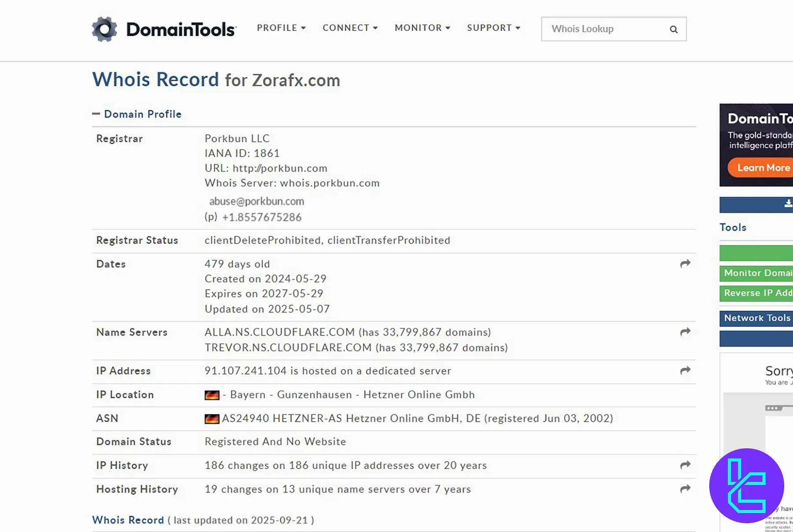Click the share arrow next to Dates
793x532 pixels.
[x=685, y=264]
